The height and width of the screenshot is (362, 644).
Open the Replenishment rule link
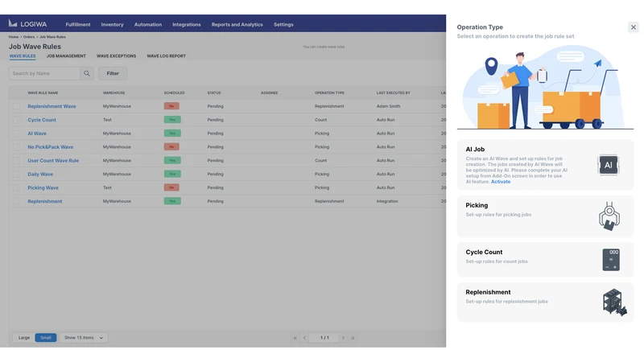click(45, 201)
